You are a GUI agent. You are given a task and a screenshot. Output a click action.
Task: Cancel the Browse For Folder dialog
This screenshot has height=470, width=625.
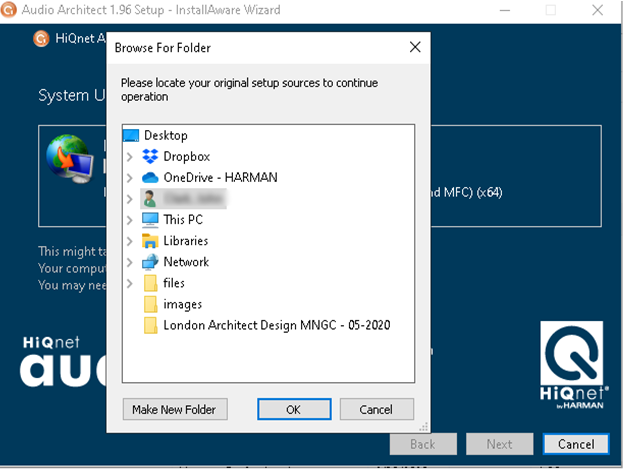coord(377,409)
